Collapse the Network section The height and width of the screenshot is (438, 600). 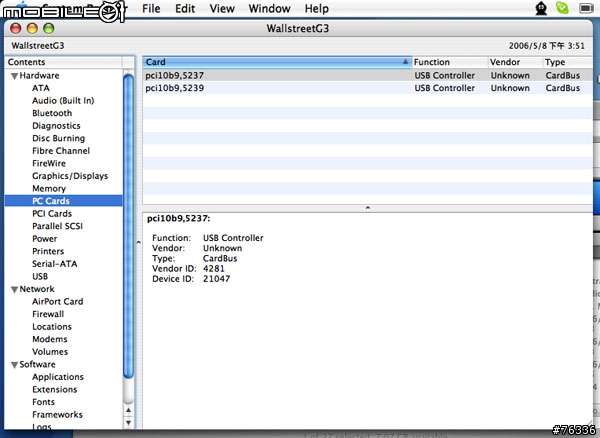(15, 290)
